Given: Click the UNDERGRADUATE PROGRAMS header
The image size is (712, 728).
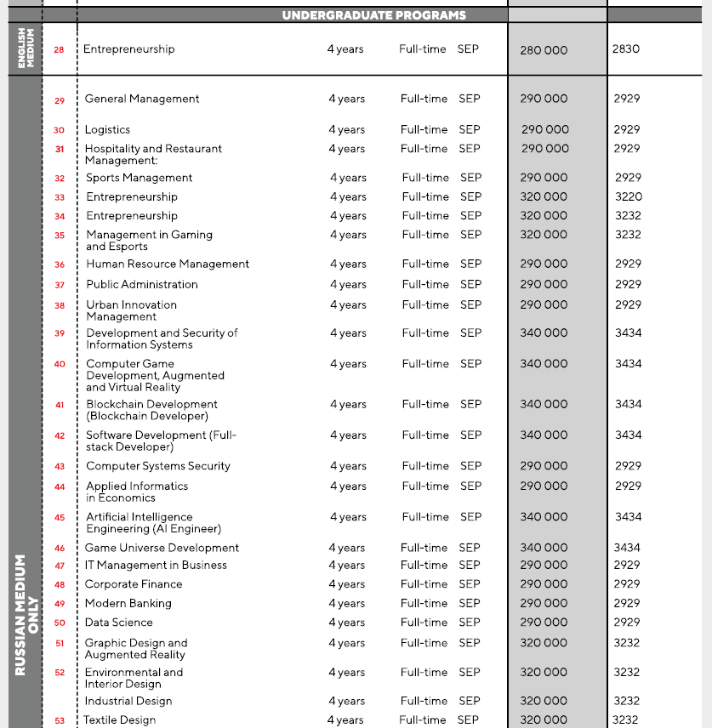Looking at the screenshot, I should tap(374, 15).
